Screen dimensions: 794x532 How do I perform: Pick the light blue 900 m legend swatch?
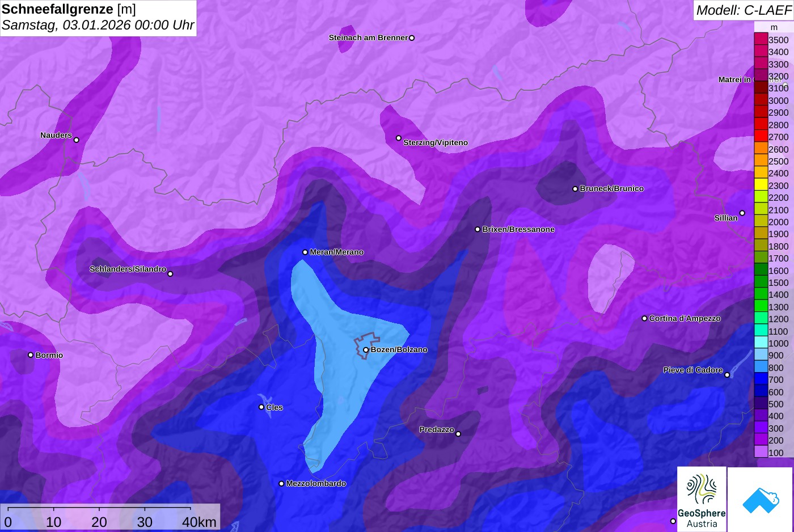761,355
